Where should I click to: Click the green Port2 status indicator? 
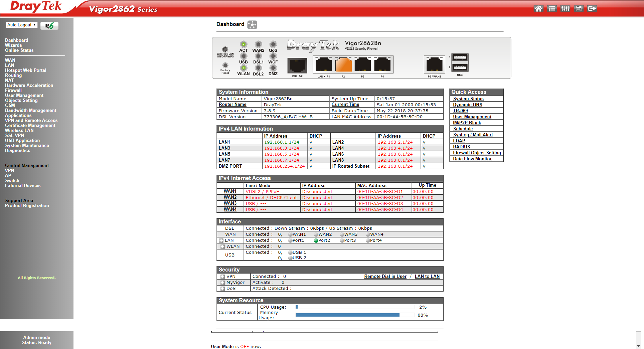[316, 240]
